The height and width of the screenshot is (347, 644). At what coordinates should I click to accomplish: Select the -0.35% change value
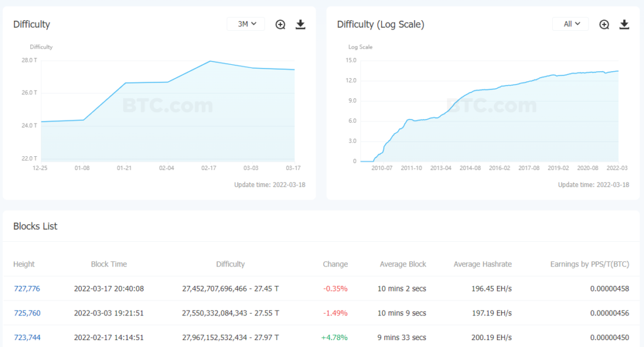pyautogui.click(x=335, y=288)
